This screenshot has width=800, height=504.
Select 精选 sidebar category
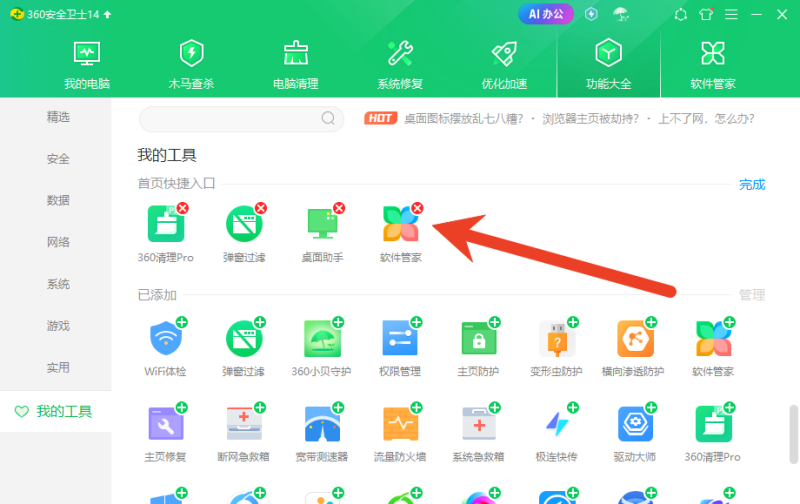(58, 117)
